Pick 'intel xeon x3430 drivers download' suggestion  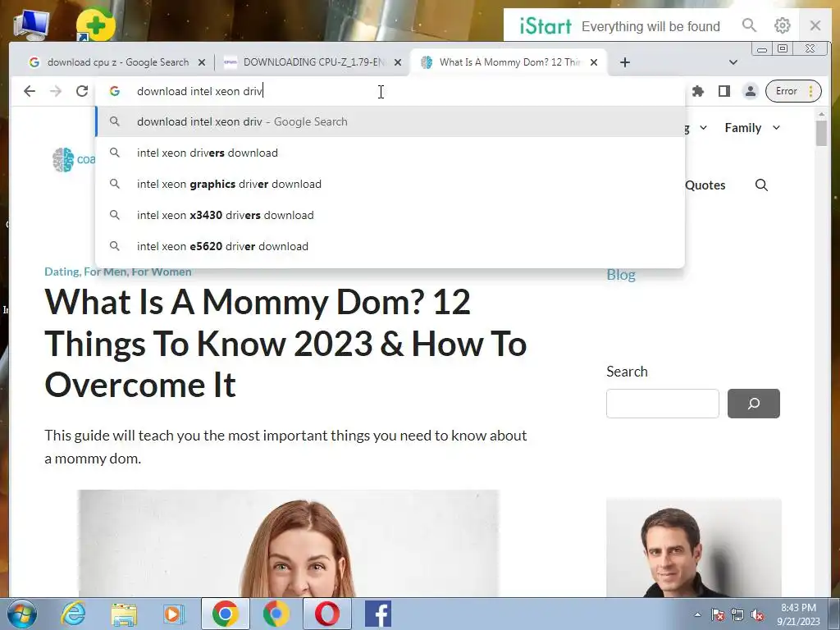click(x=390, y=215)
